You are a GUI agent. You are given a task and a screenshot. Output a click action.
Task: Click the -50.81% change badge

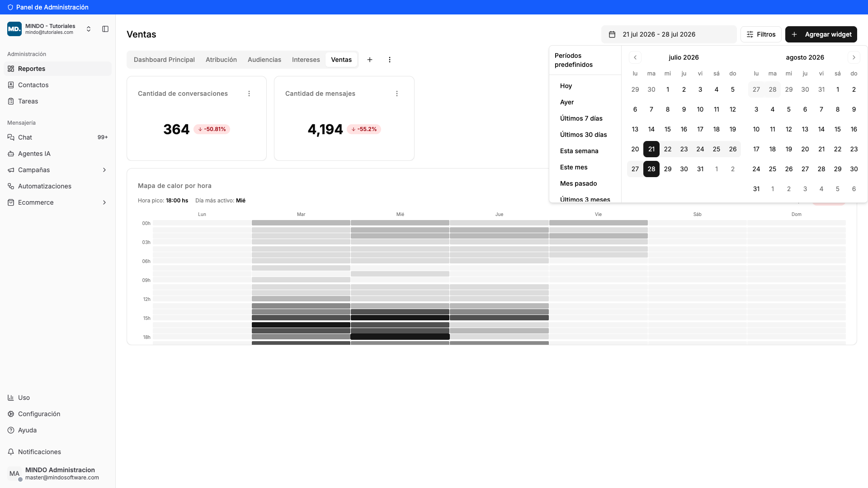tap(212, 129)
